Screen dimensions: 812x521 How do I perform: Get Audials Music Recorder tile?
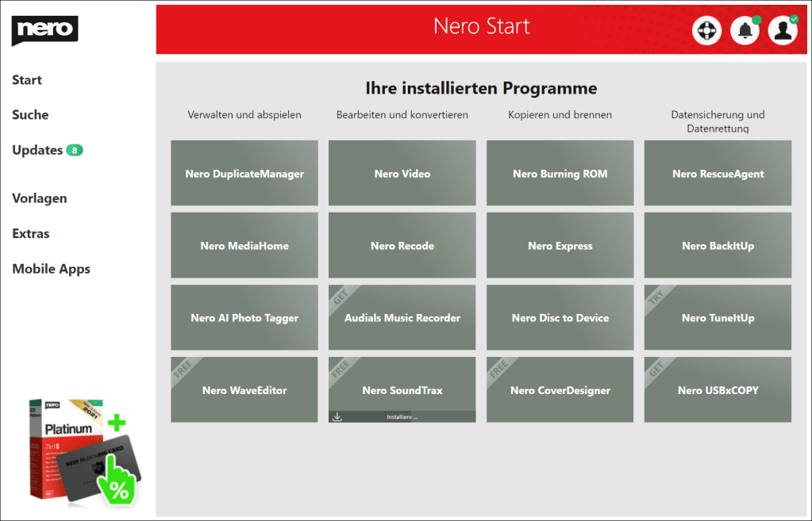point(402,318)
